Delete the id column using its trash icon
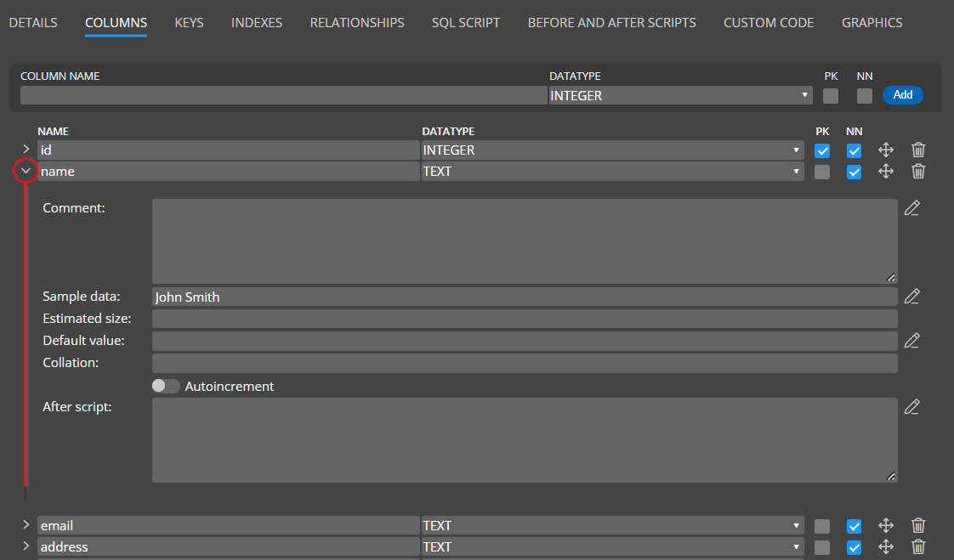954x560 pixels. pos(918,150)
